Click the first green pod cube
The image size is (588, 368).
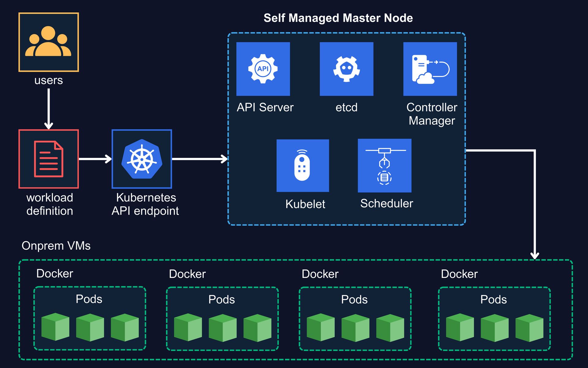click(55, 327)
